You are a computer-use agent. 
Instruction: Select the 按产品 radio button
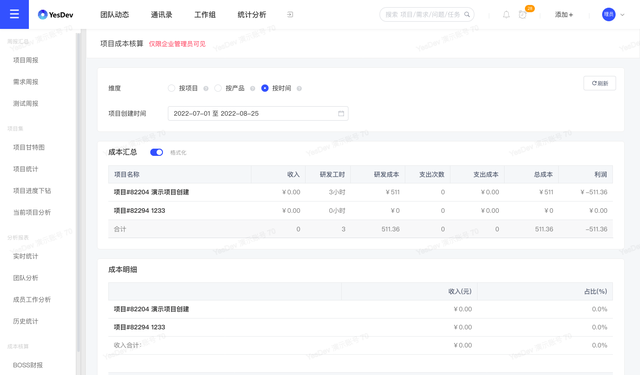coord(218,88)
